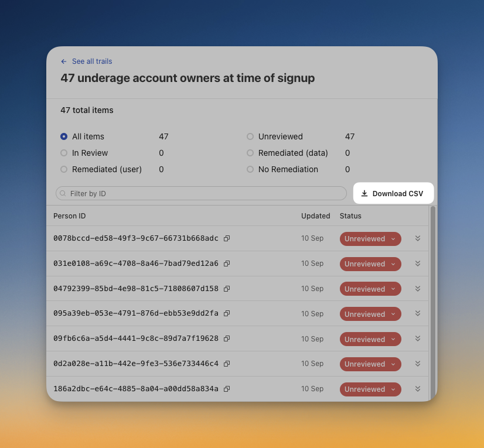The height and width of the screenshot is (448, 484).
Task: Select the No Remediation radio filter
Action: [x=250, y=169]
